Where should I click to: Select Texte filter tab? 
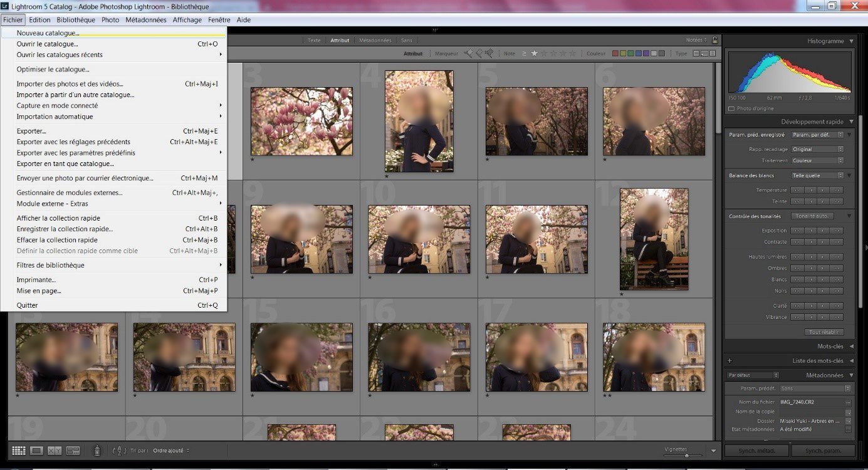coord(314,40)
